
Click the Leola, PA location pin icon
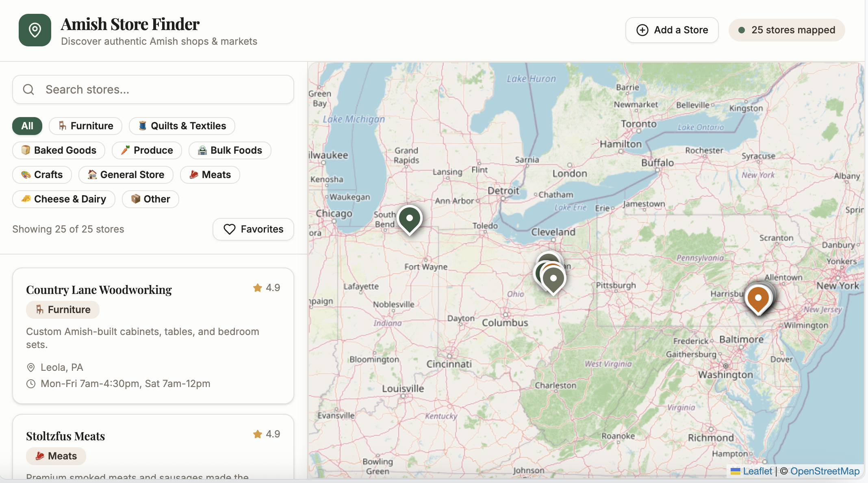(31, 368)
